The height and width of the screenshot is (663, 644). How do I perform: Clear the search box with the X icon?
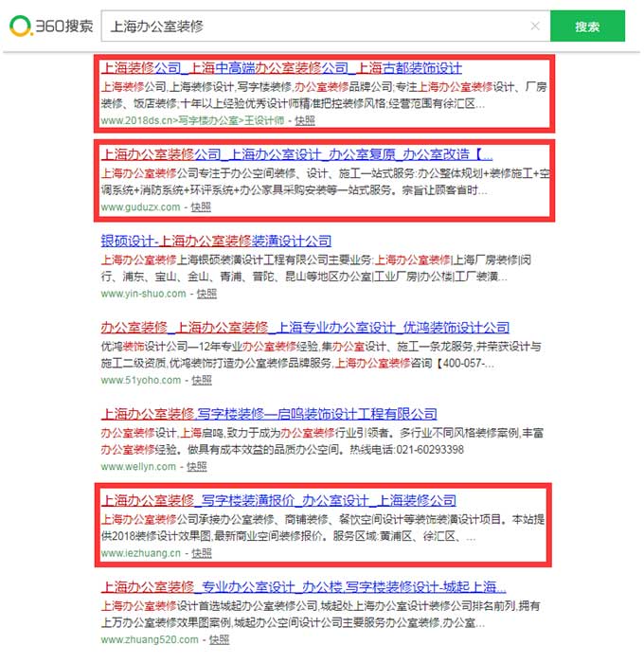tap(535, 27)
